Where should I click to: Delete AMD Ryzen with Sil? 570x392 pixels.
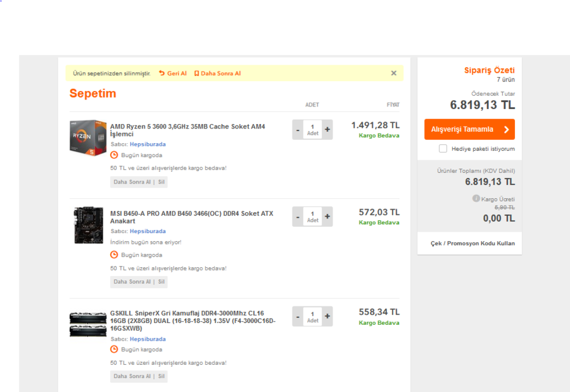point(161,182)
